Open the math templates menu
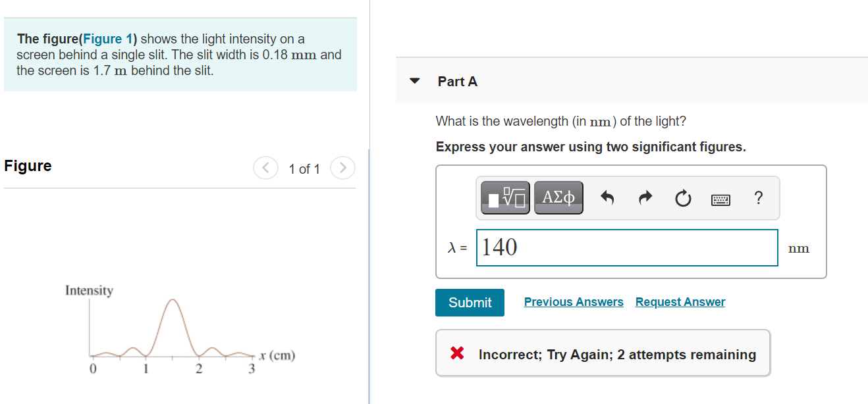This screenshot has height=404, width=868. pyautogui.click(x=503, y=197)
